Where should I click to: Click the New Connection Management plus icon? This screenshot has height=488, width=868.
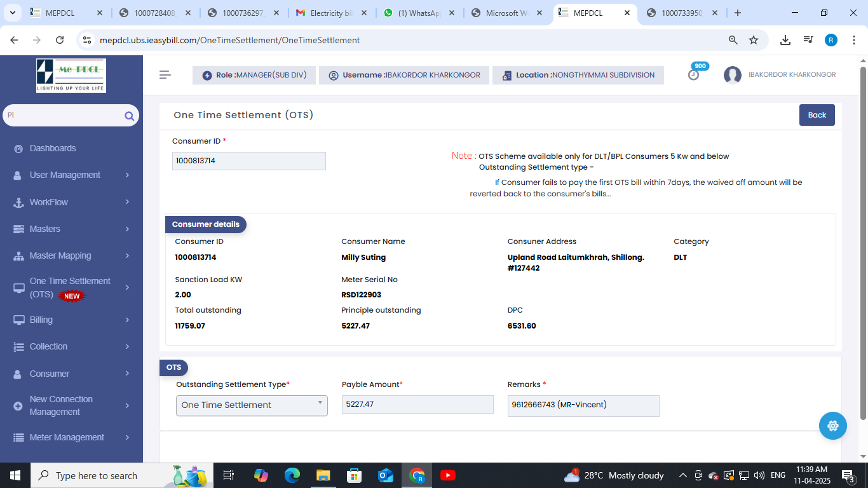[18, 405]
